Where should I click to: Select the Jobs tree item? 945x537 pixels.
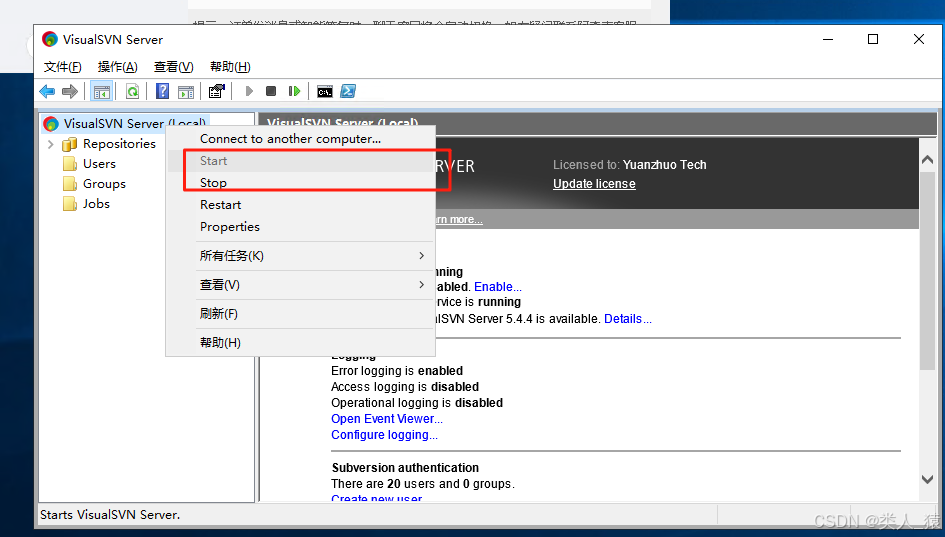tap(96, 204)
